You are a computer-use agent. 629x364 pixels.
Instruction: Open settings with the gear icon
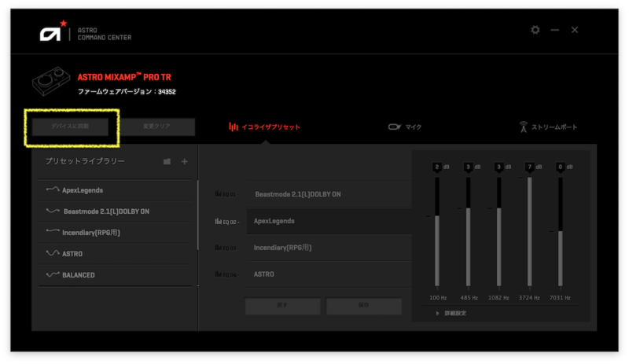(x=535, y=30)
